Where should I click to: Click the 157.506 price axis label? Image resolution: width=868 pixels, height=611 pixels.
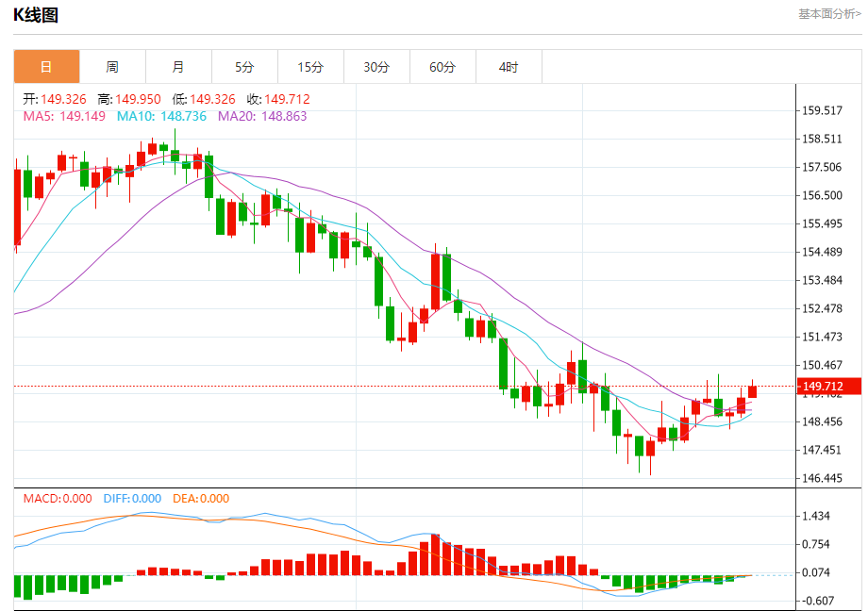click(x=822, y=167)
